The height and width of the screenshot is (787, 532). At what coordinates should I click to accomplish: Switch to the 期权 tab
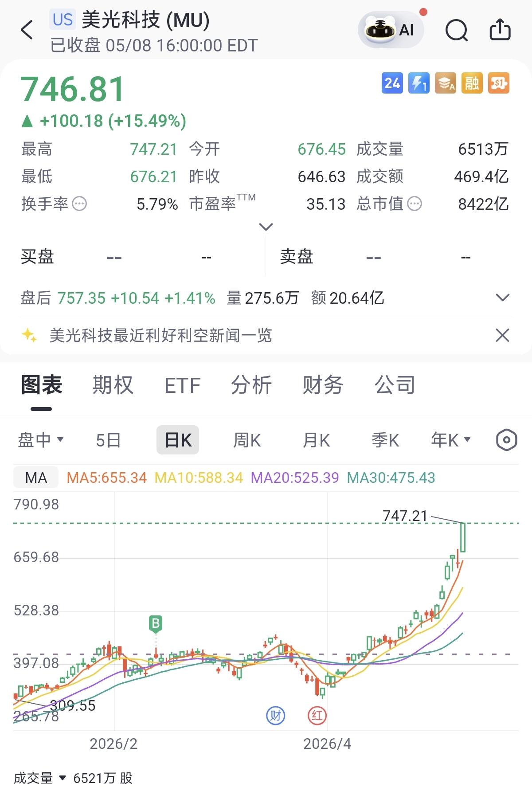(x=113, y=384)
